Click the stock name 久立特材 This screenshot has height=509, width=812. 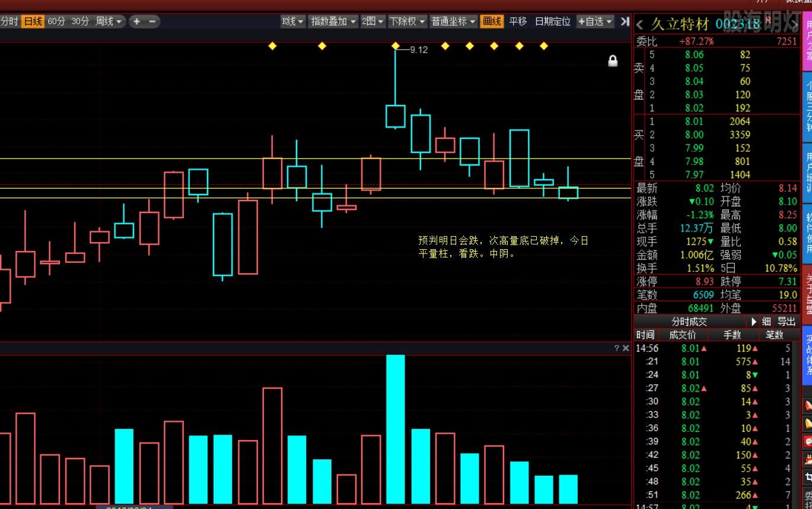[680, 24]
